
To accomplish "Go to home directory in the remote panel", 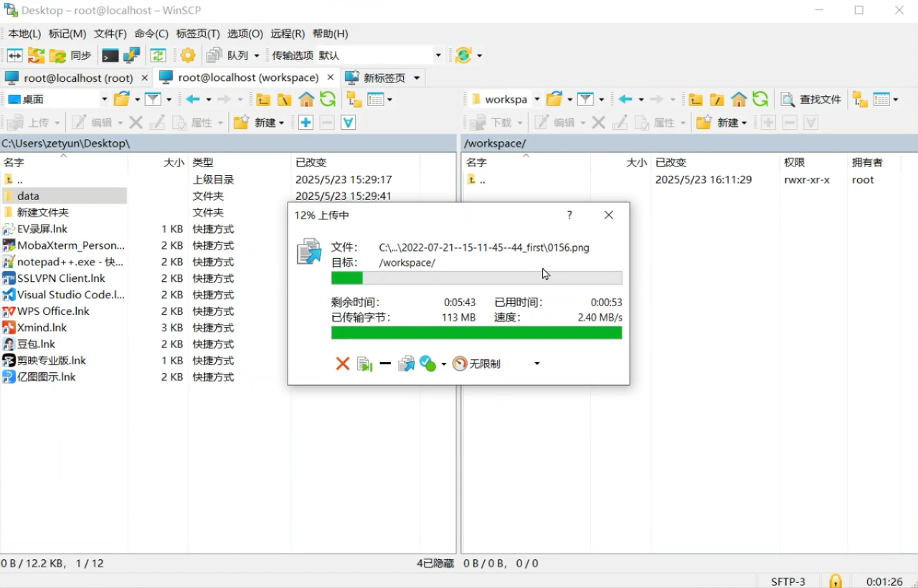I will coord(739,100).
